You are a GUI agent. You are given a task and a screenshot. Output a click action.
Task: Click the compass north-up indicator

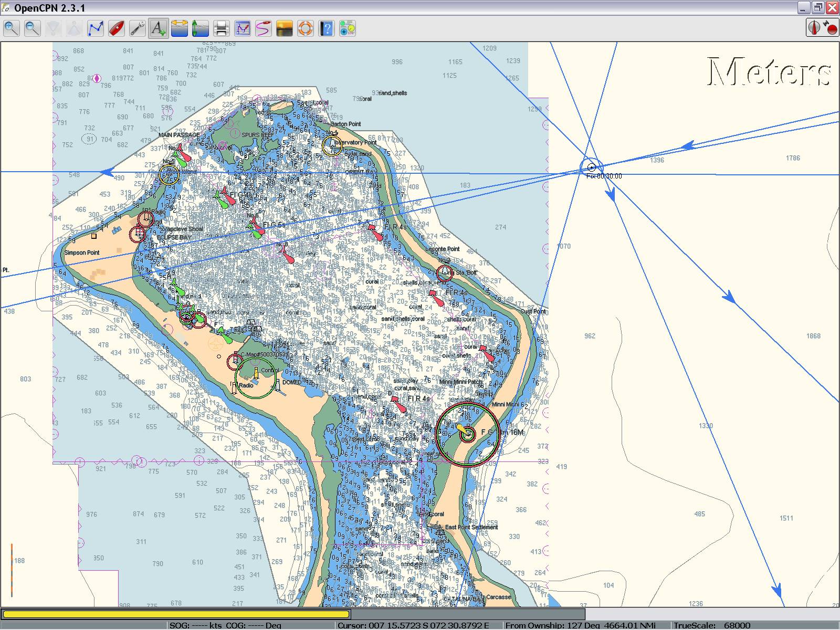(x=815, y=27)
